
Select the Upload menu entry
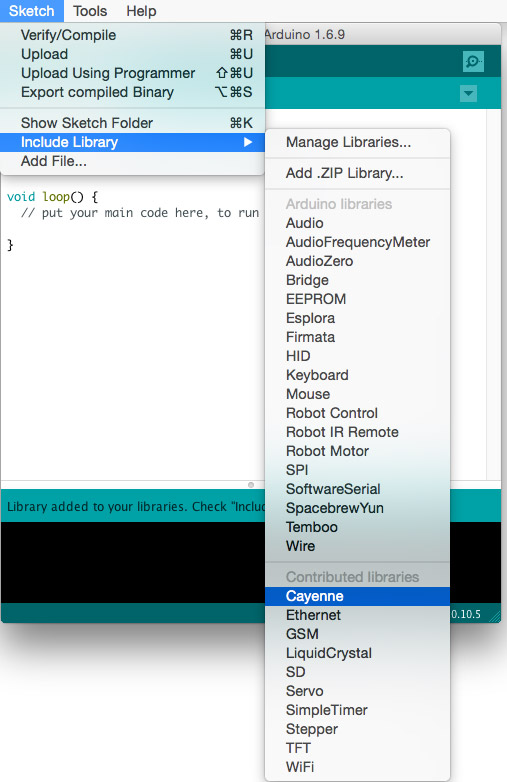[x=132, y=54]
